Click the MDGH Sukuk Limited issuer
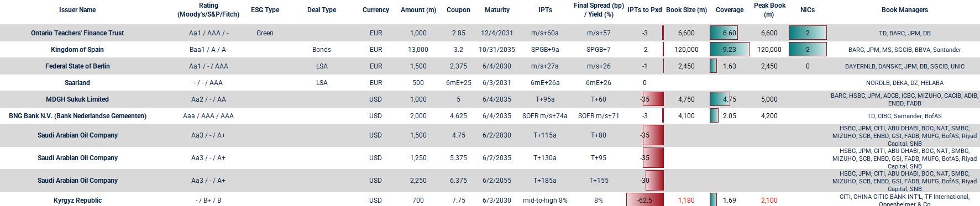 (x=77, y=99)
